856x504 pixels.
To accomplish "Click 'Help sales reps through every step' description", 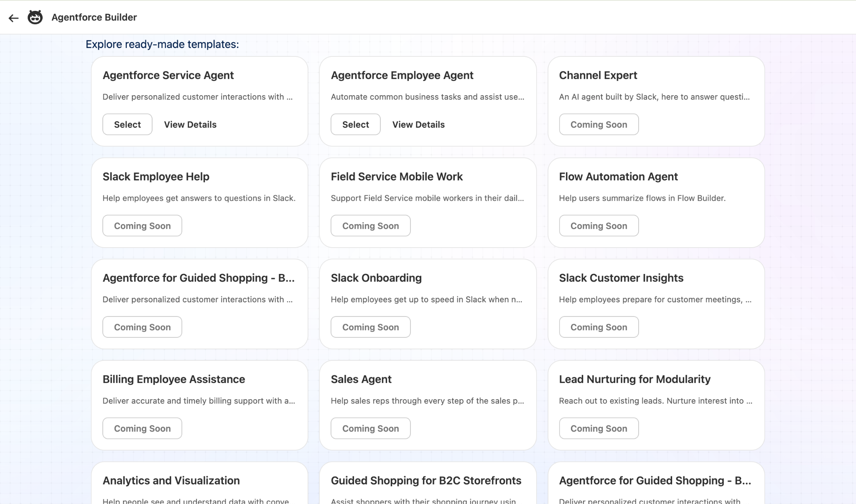I will point(428,401).
